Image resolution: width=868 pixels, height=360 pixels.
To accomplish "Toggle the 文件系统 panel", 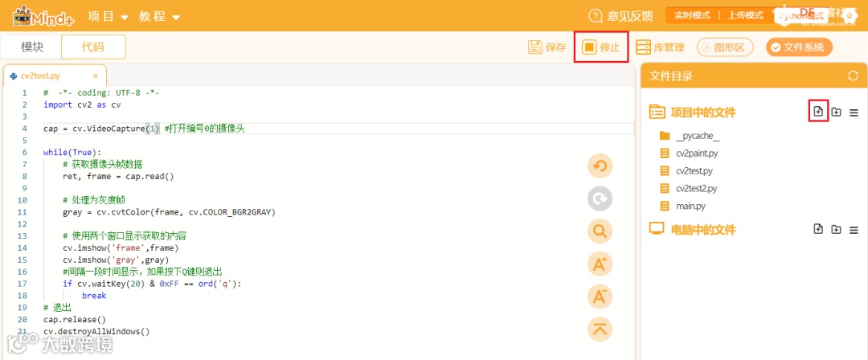I will 800,47.
